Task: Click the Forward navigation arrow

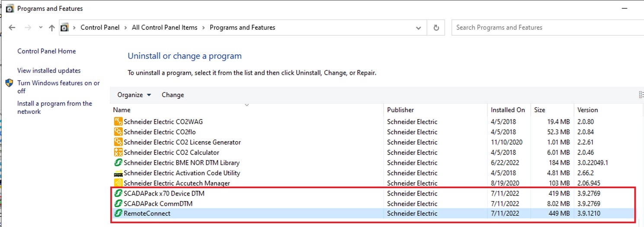Action: [28, 28]
